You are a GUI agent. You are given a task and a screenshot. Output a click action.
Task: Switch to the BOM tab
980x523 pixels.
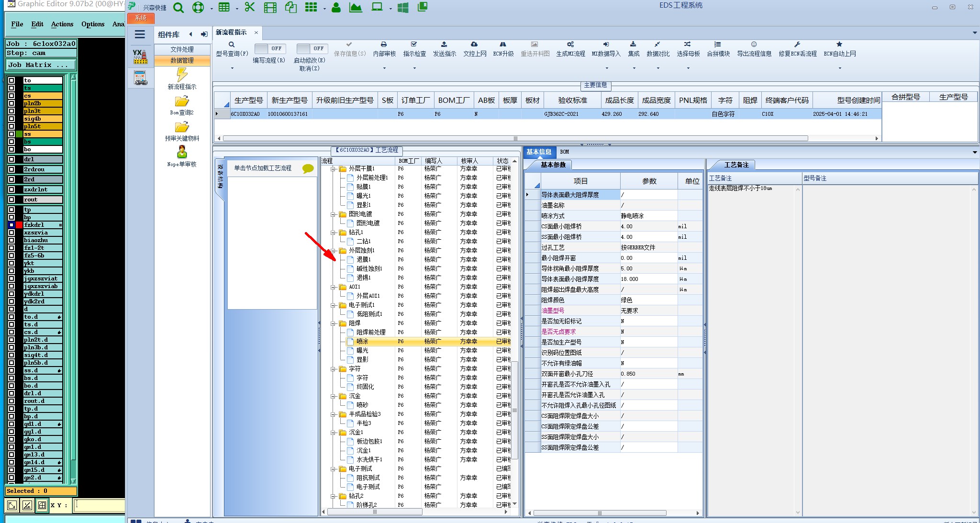(565, 152)
